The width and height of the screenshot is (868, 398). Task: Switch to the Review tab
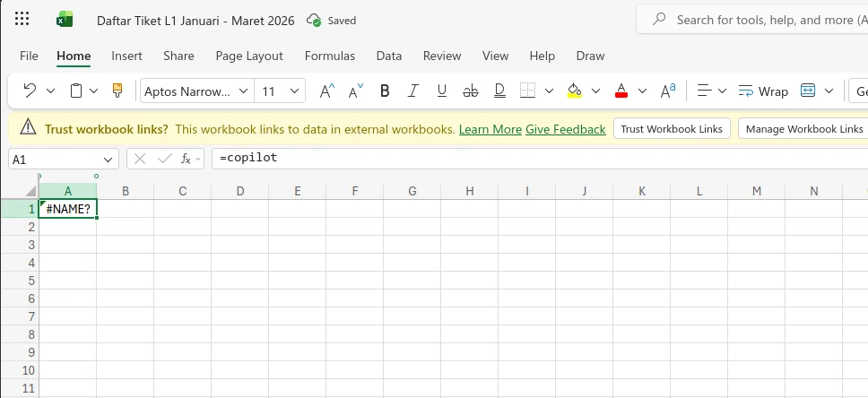point(442,56)
